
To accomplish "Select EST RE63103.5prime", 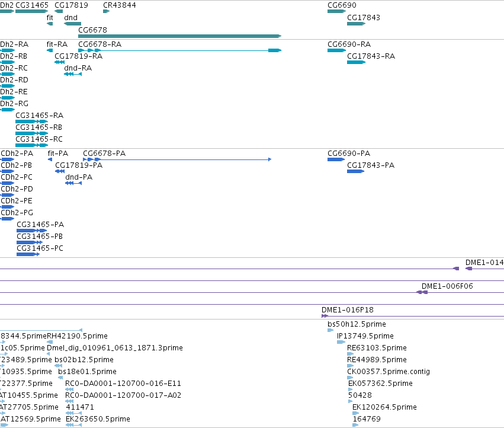I will point(351,354).
